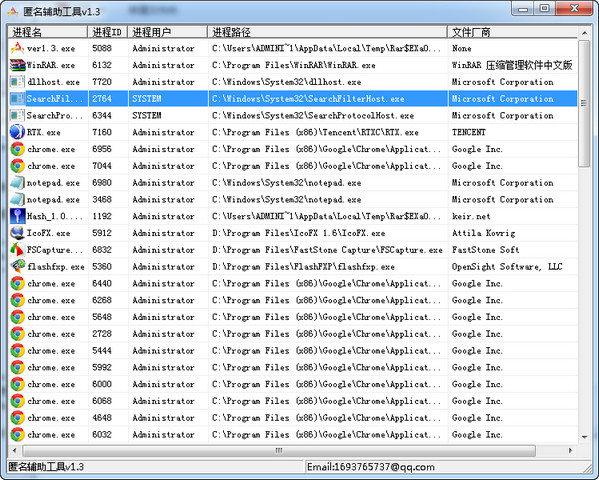Click OpenSight Software, LLC vendor cell
The height and width of the screenshot is (480, 599).
coord(512,267)
